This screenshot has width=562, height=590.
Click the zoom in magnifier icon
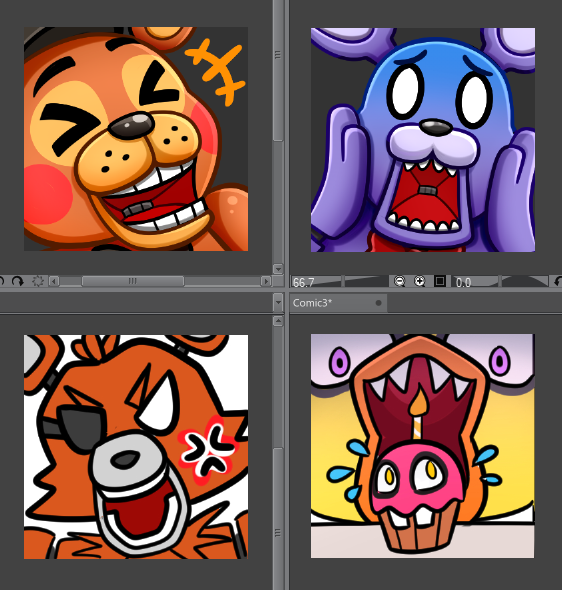point(419,281)
